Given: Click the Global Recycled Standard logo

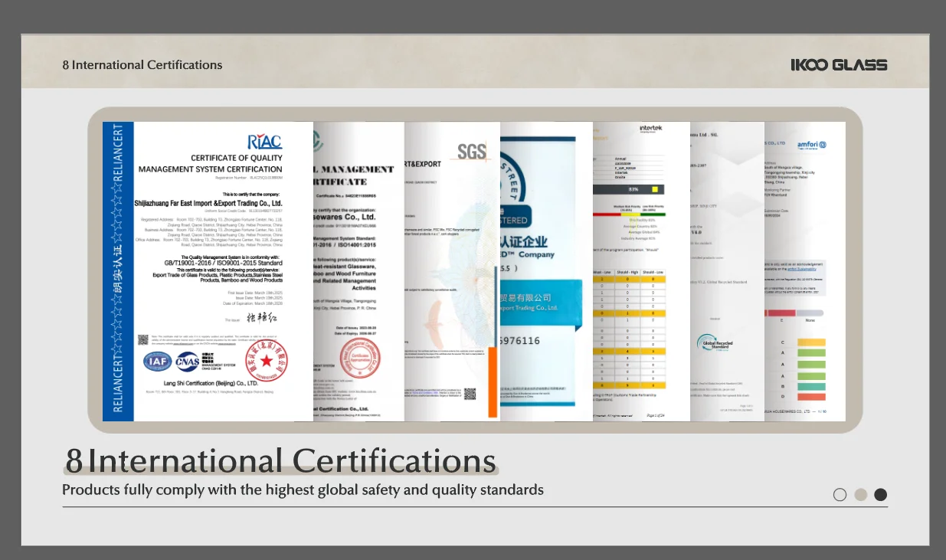Looking at the screenshot, I should (x=715, y=344).
